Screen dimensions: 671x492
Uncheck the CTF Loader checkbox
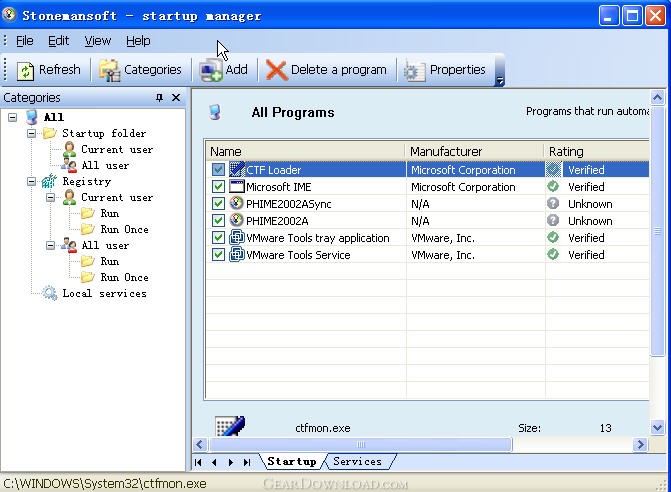click(x=218, y=170)
